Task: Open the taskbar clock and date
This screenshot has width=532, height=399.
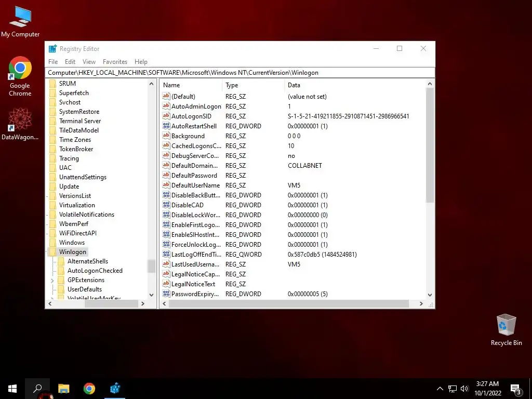Action: click(487, 389)
